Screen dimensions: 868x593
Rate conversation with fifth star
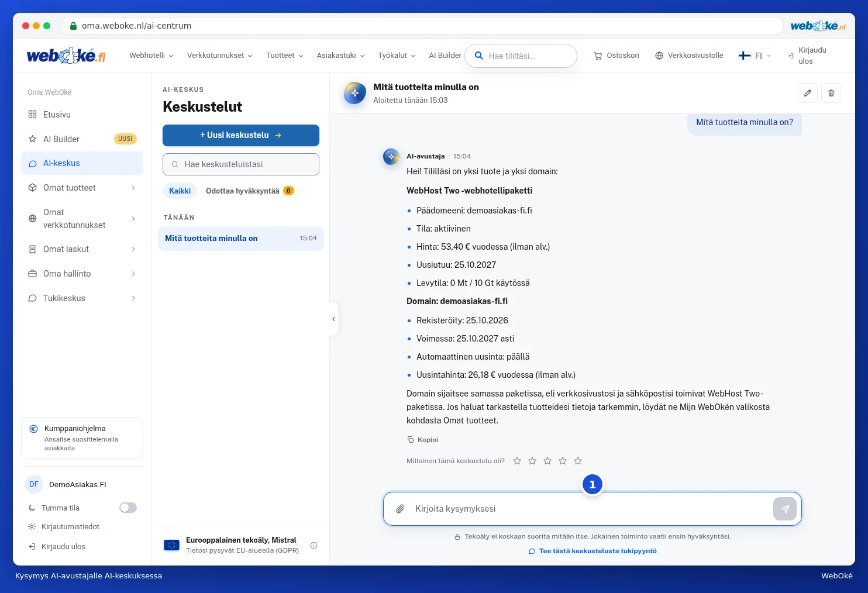click(x=578, y=461)
